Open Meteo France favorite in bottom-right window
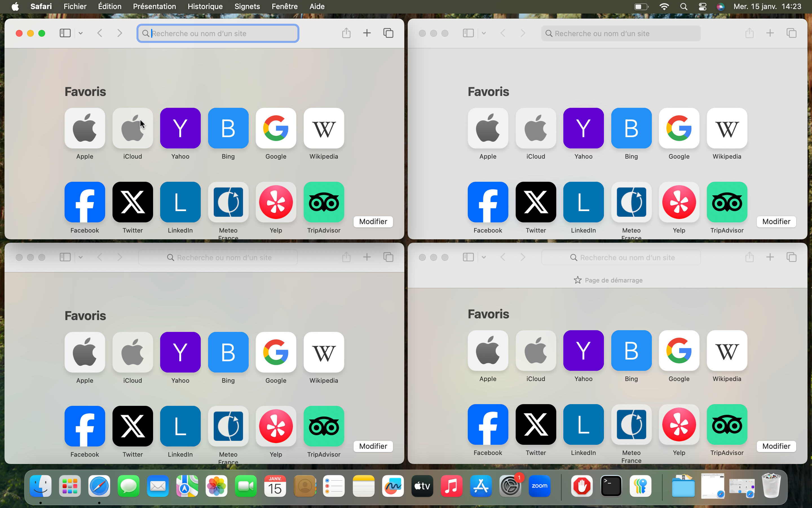The width and height of the screenshot is (812, 508). pos(631,424)
